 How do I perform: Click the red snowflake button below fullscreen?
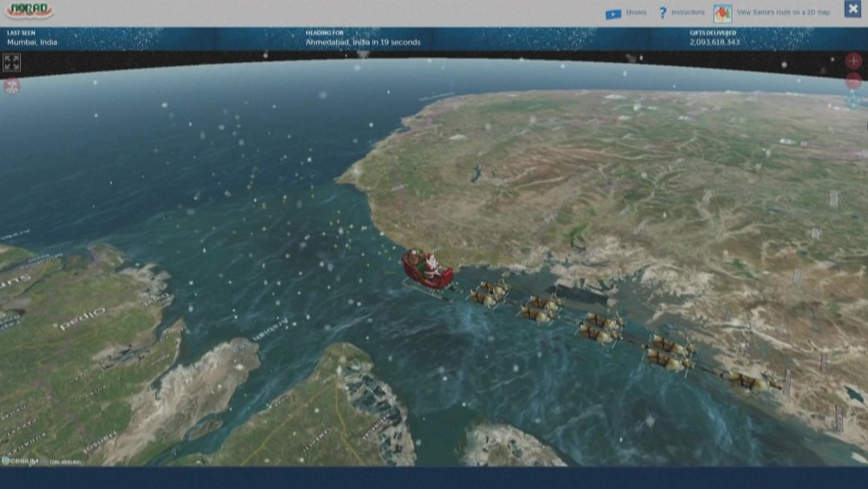point(11,85)
